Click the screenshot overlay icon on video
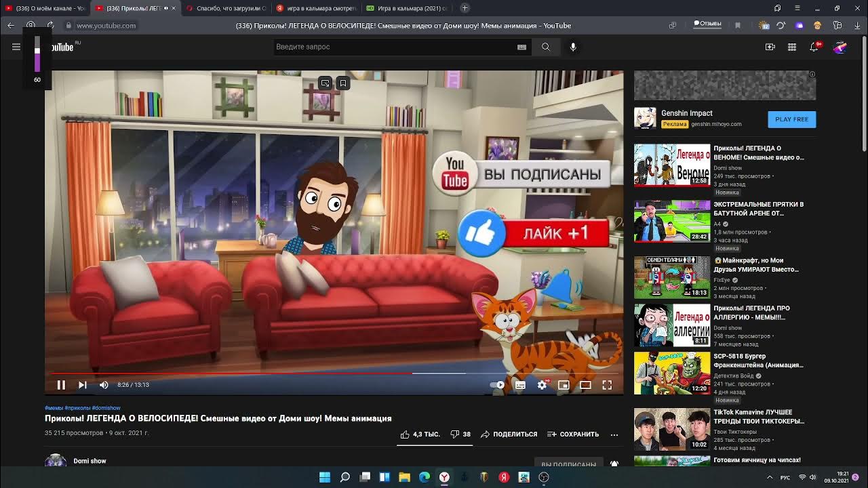868x488 pixels. coord(325,83)
